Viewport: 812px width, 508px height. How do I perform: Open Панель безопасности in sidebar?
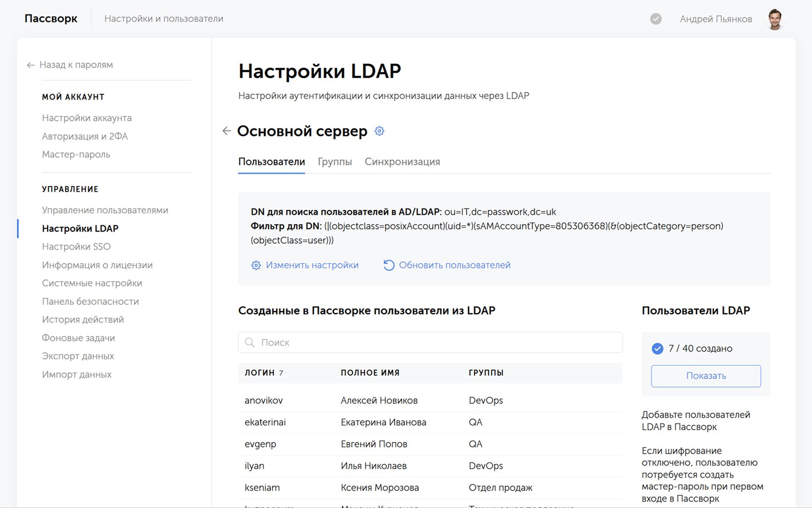[x=90, y=301]
